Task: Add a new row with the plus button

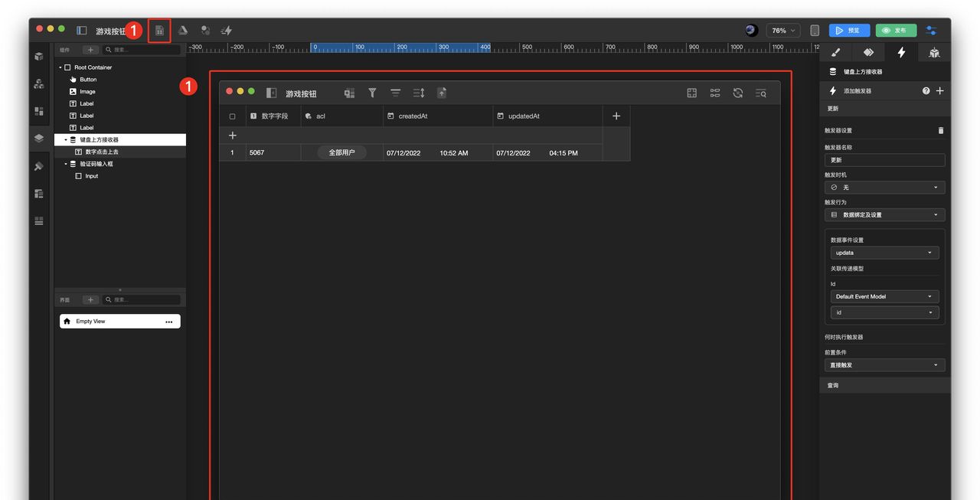Action: [x=233, y=136]
